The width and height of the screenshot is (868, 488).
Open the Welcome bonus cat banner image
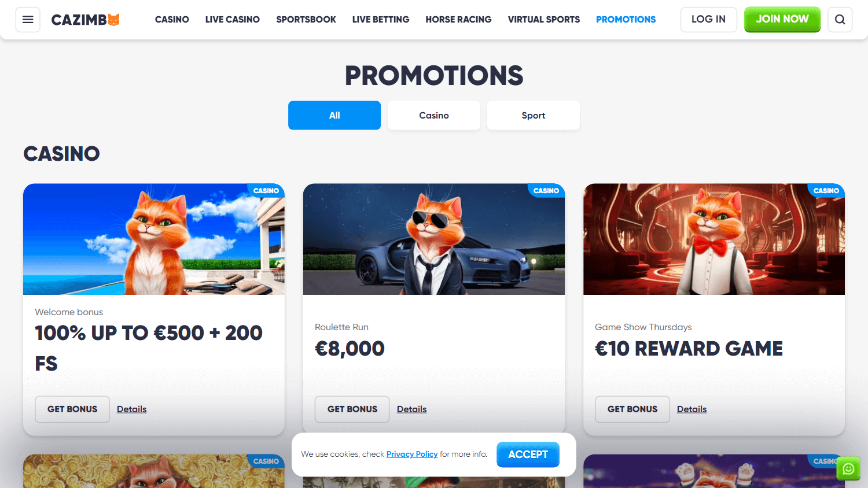[154, 239]
